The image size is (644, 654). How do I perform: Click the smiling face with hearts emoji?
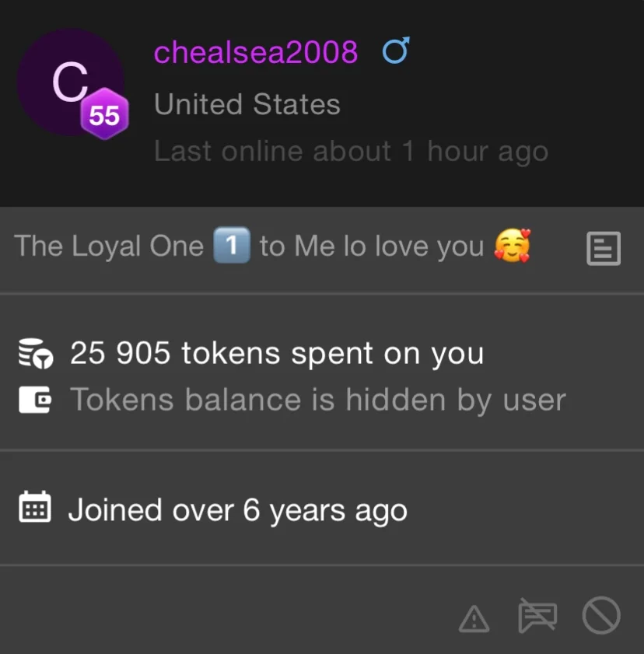(x=513, y=247)
